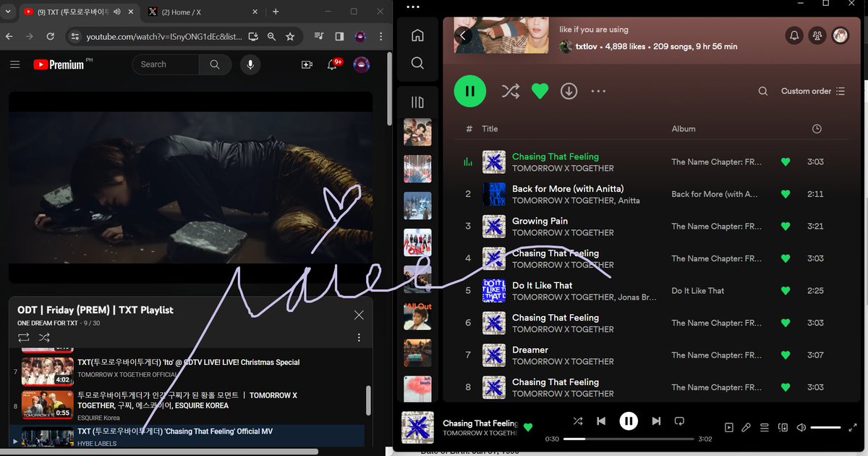
Task: Open Do It Like That album link
Action: point(697,291)
